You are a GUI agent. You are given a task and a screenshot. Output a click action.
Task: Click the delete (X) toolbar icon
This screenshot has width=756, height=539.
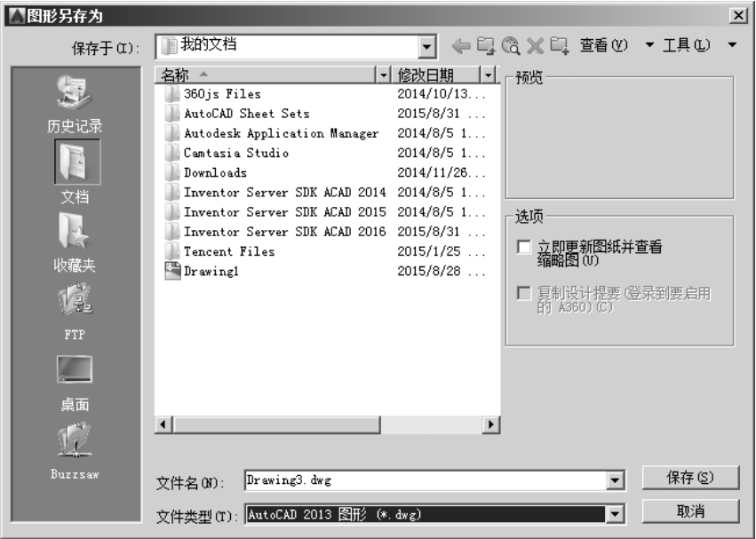[535, 46]
